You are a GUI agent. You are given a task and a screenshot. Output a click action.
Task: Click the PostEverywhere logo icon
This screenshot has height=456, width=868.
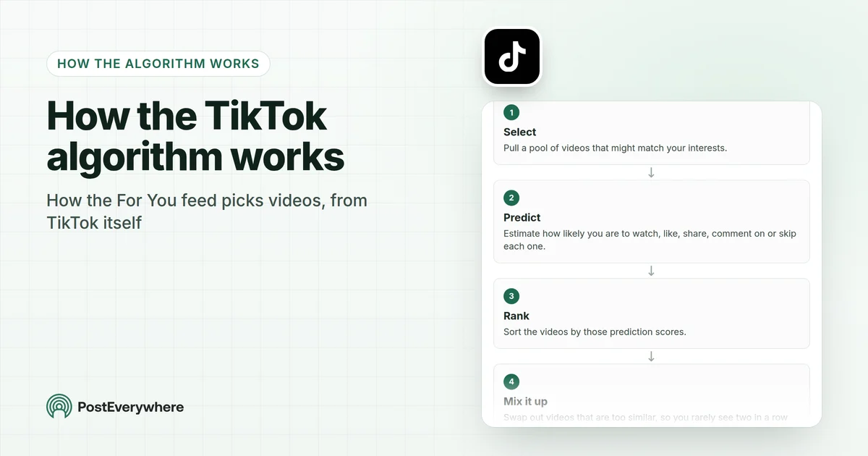(59, 407)
